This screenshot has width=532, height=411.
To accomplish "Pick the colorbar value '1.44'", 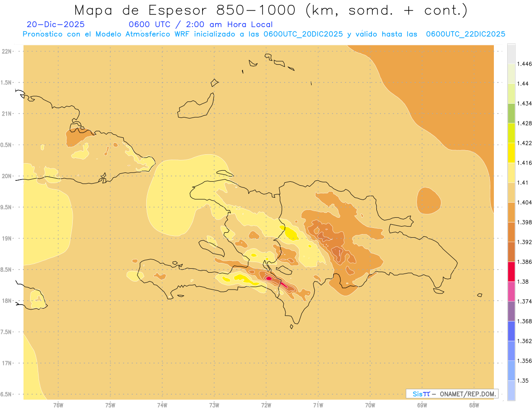I will pyautogui.click(x=523, y=83).
